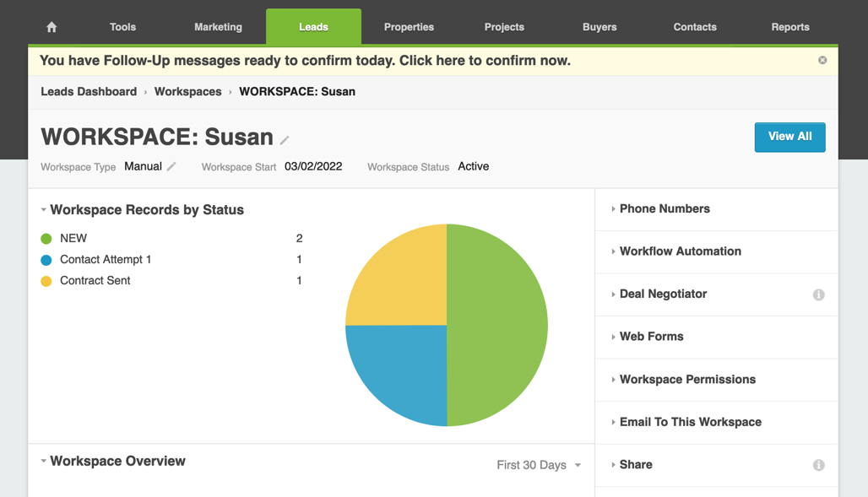Click the green NEW legend dot

[46, 239]
